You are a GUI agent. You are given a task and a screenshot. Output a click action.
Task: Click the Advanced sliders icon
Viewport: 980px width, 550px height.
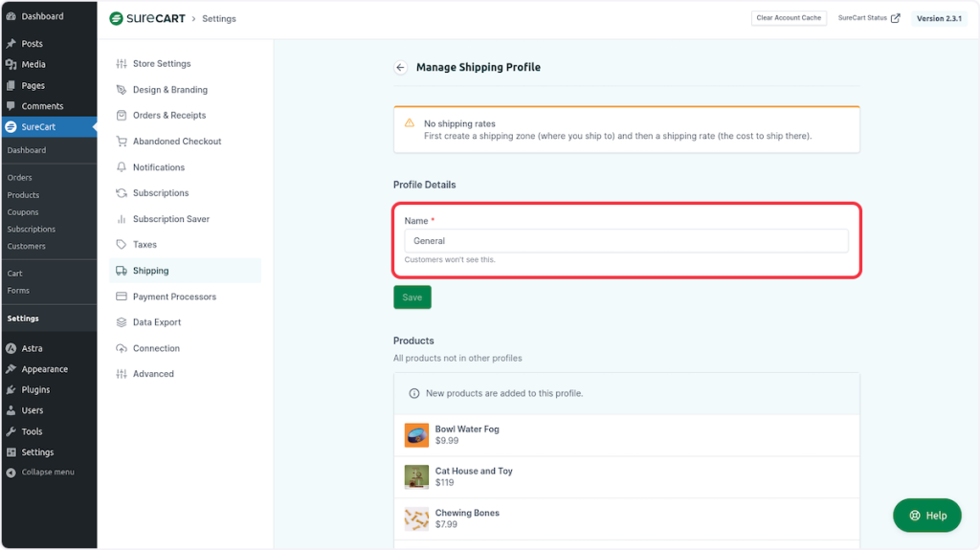pos(122,374)
